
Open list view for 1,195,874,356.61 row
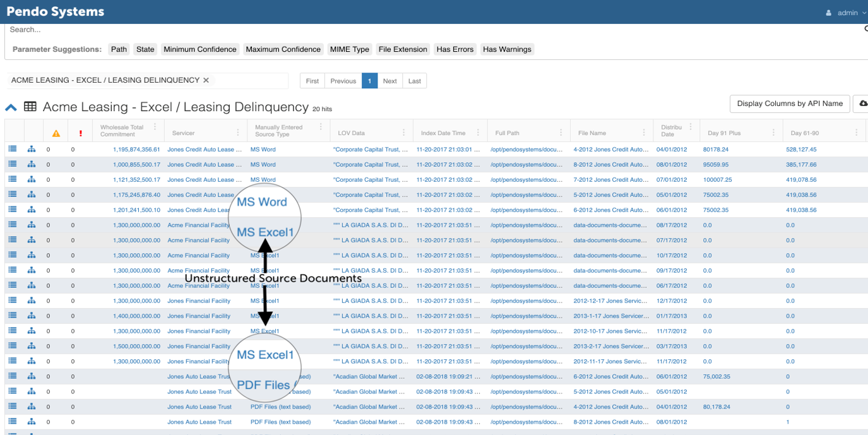pyautogui.click(x=12, y=149)
